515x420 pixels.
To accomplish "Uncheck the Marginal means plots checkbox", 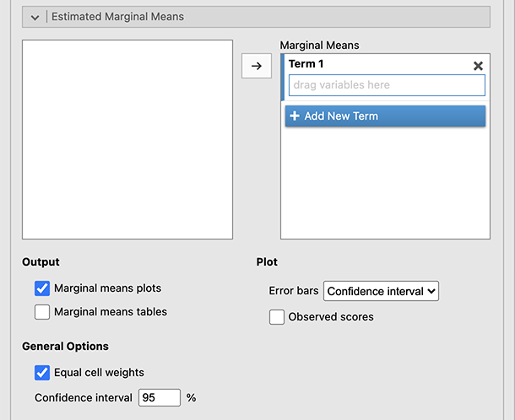I will pos(42,288).
